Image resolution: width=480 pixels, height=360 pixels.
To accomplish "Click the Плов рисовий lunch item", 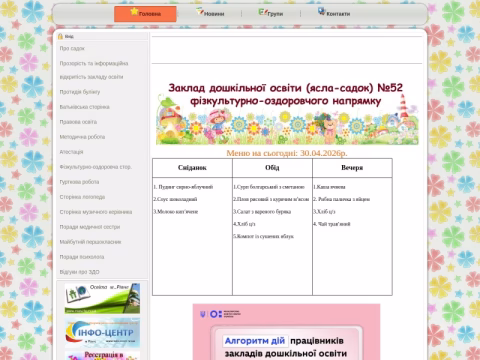I will click(x=271, y=199).
